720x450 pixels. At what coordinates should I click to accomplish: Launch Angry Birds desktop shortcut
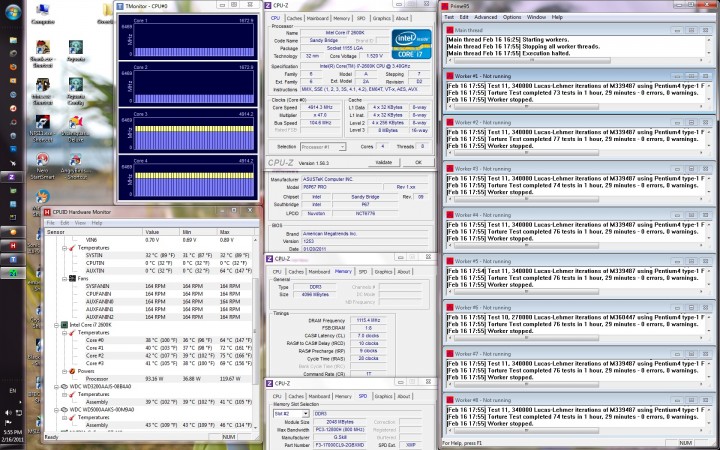tap(76, 165)
